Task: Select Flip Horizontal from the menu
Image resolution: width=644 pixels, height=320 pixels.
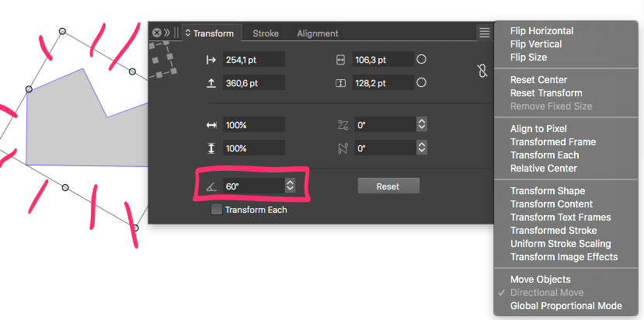Action: tap(541, 31)
